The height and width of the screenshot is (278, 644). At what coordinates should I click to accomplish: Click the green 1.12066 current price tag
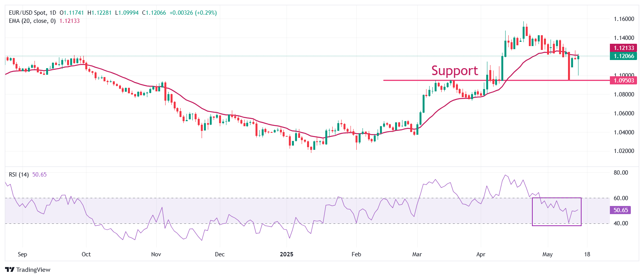pyautogui.click(x=623, y=56)
